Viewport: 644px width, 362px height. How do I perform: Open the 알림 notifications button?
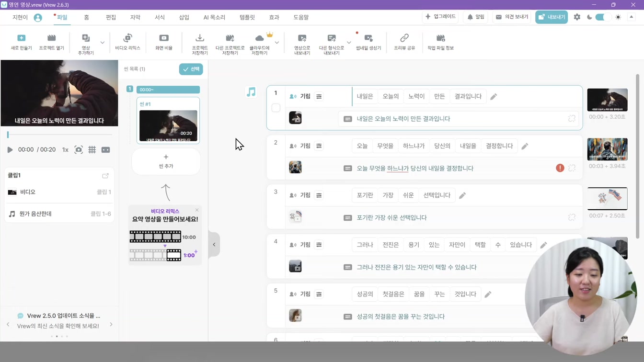click(x=476, y=17)
